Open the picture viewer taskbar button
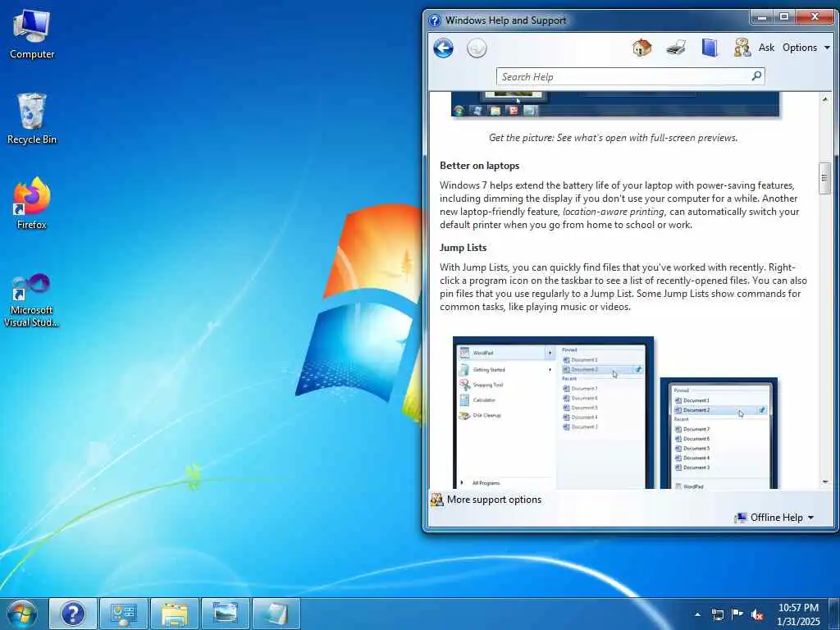The image size is (840, 630). [x=226, y=614]
